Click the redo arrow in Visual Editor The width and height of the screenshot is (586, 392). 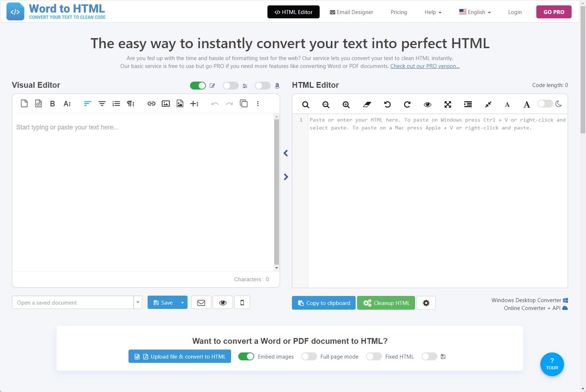(229, 104)
